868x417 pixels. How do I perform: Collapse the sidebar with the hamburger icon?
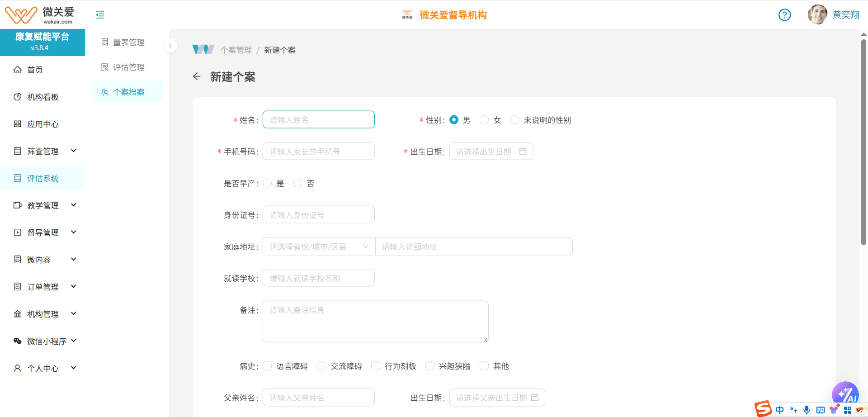[x=100, y=15]
